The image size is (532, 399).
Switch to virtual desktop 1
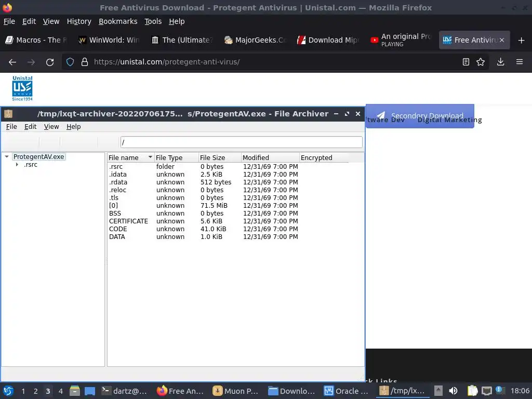23,391
